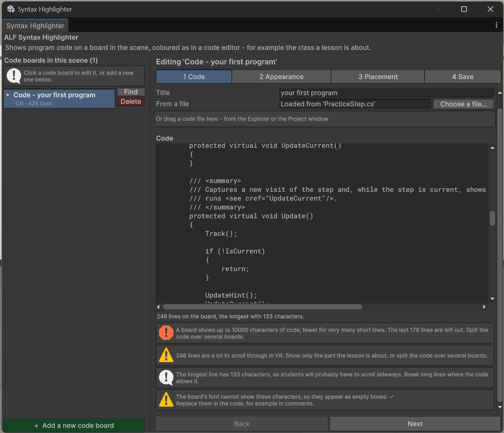This screenshot has width=504, height=433.
Task: Go to the 3 Placement step tab
Action: click(378, 77)
